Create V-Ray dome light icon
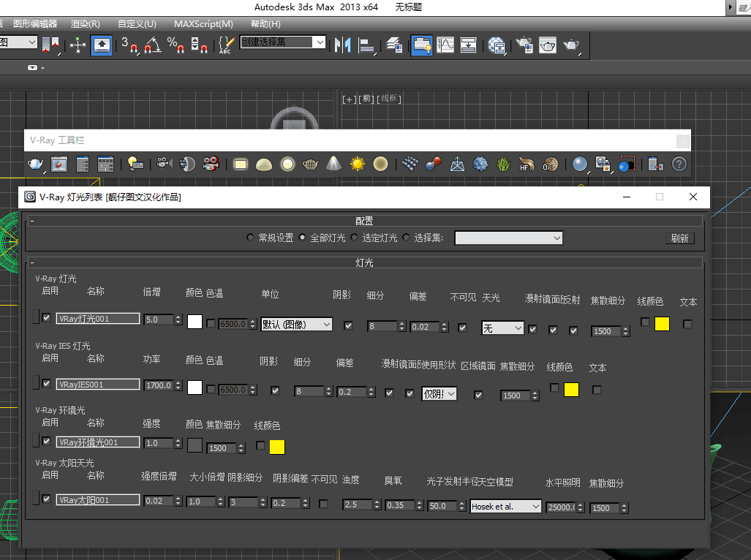This screenshot has height=560, width=751. [264, 164]
